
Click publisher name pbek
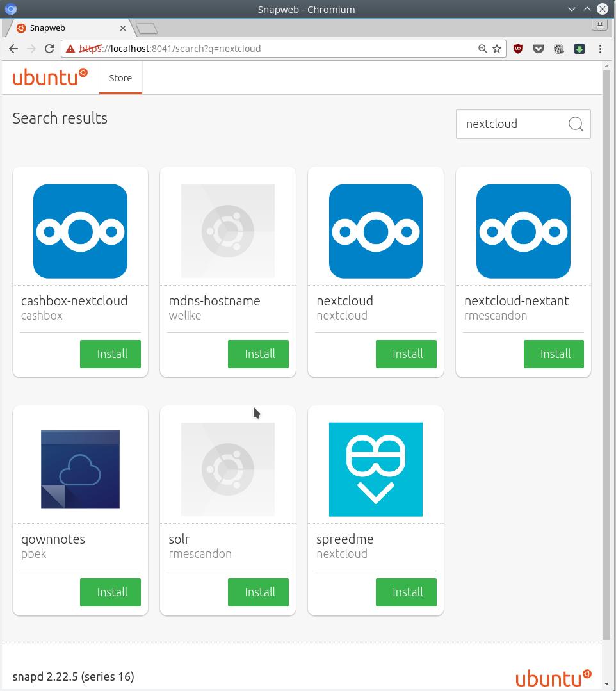click(34, 554)
